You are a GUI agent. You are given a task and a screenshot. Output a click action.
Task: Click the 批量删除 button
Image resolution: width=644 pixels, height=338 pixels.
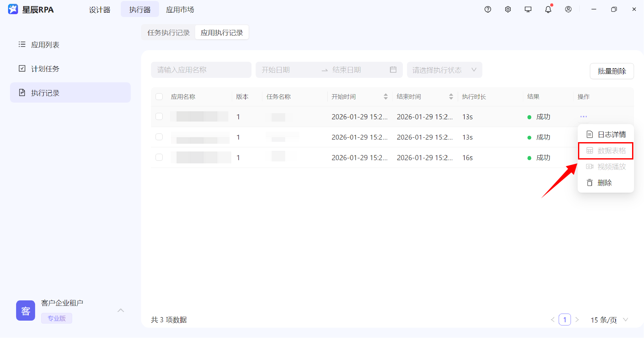click(611, 71)
